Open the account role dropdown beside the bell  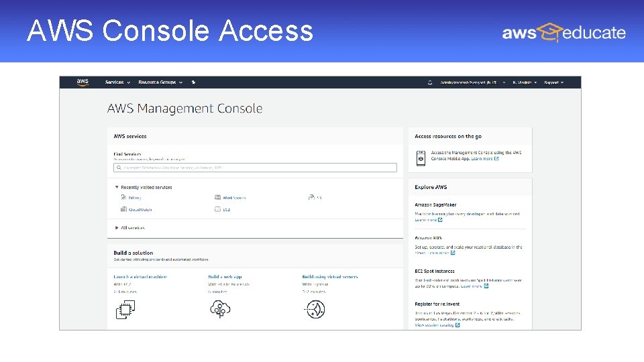tap(473, 82)
